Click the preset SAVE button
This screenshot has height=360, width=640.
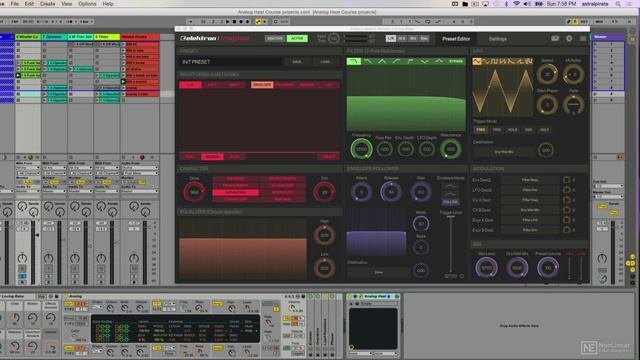297,62
